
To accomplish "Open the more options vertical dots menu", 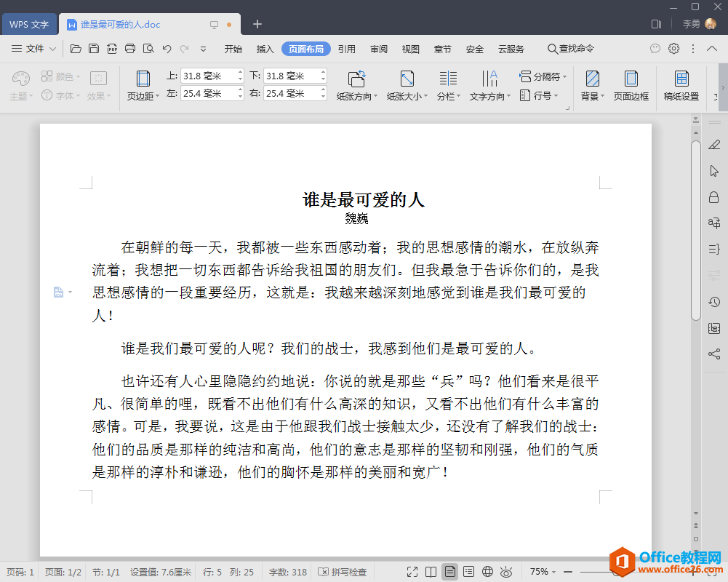I will coord(692,48).
